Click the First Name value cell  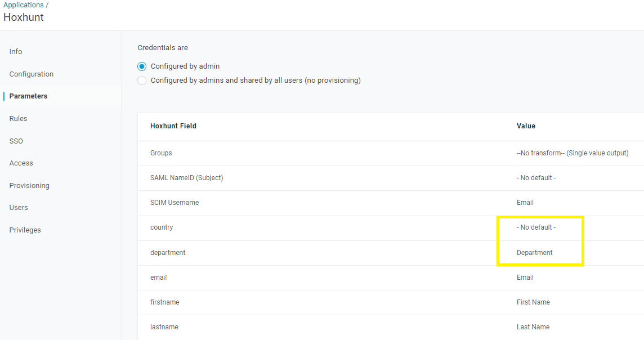[x=533, y=302]
